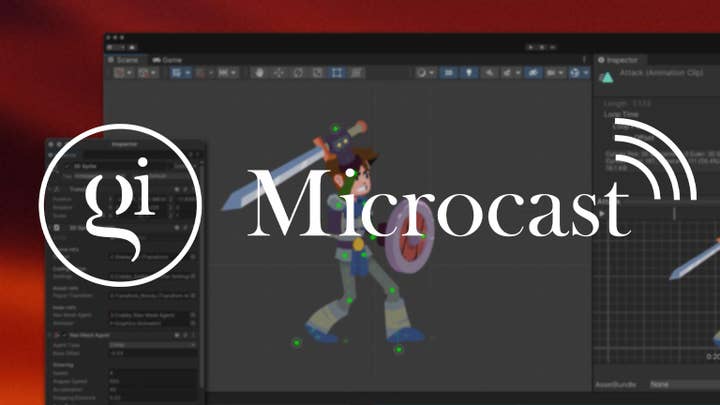Click the floating Inspector vertical scrollbar
The height and width of the screenshot is (405, 720).
[201, 276]
